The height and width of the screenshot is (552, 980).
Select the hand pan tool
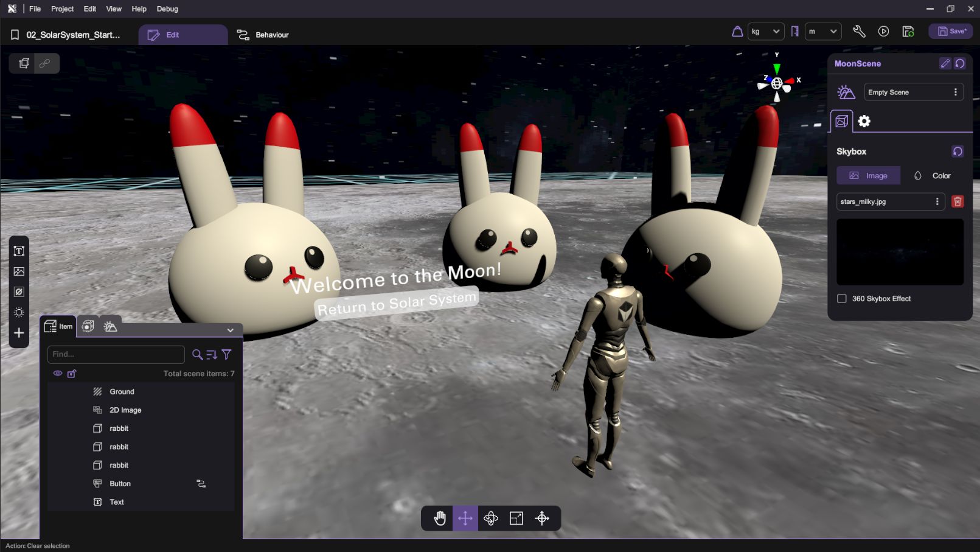[x=440, y=518]
